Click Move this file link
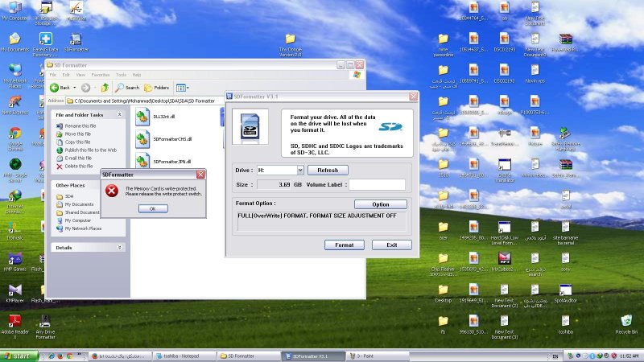 tap(77, 134)
